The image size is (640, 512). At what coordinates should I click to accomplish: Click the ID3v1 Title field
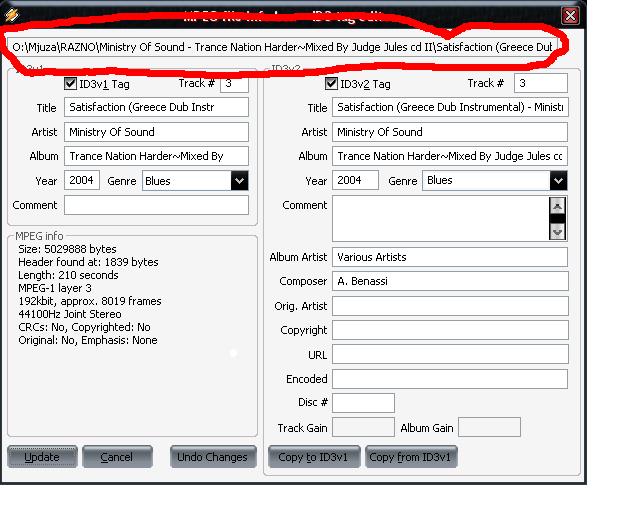[156, 107]
